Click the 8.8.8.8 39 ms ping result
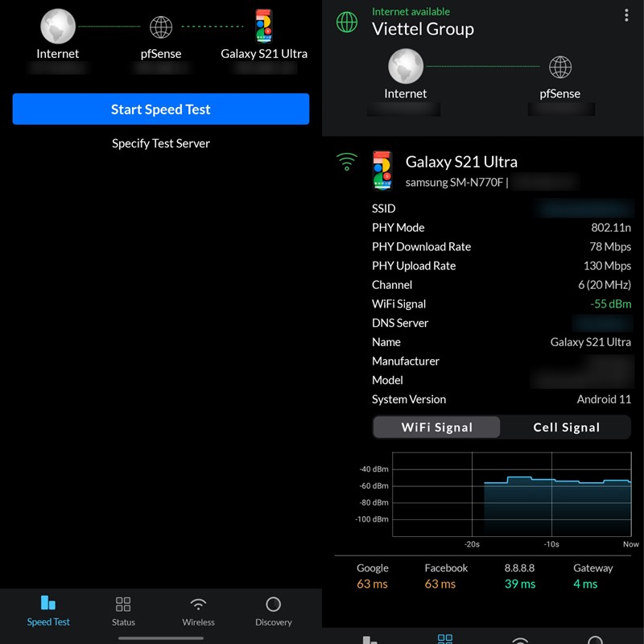This screenshot has width=644, height=644. [519, 576]
